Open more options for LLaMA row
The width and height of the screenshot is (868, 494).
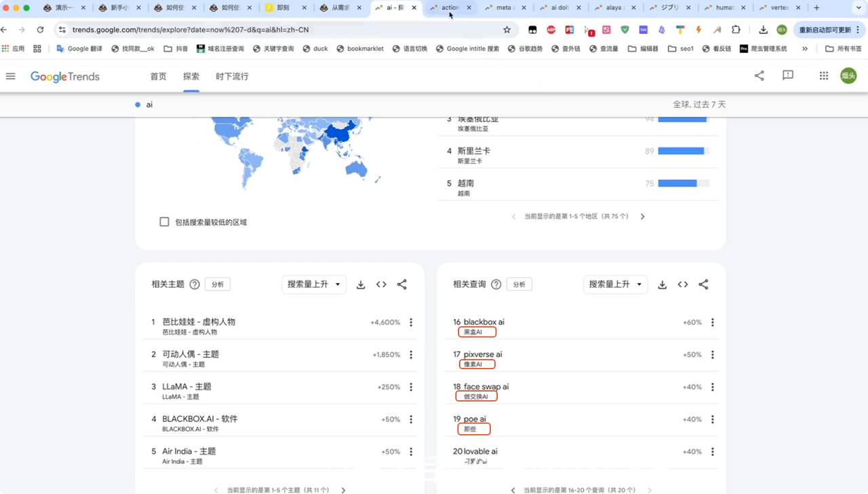click(411, 387)
